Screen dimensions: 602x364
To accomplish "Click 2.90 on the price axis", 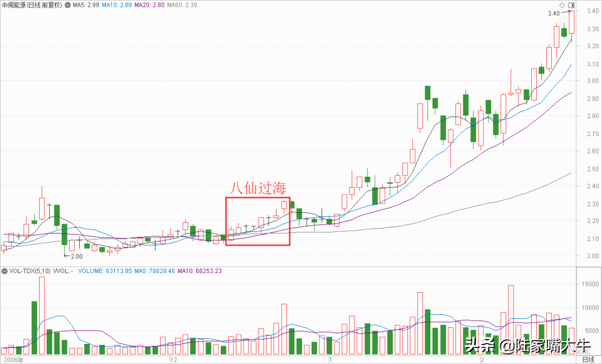I will (x=593, y=99).
